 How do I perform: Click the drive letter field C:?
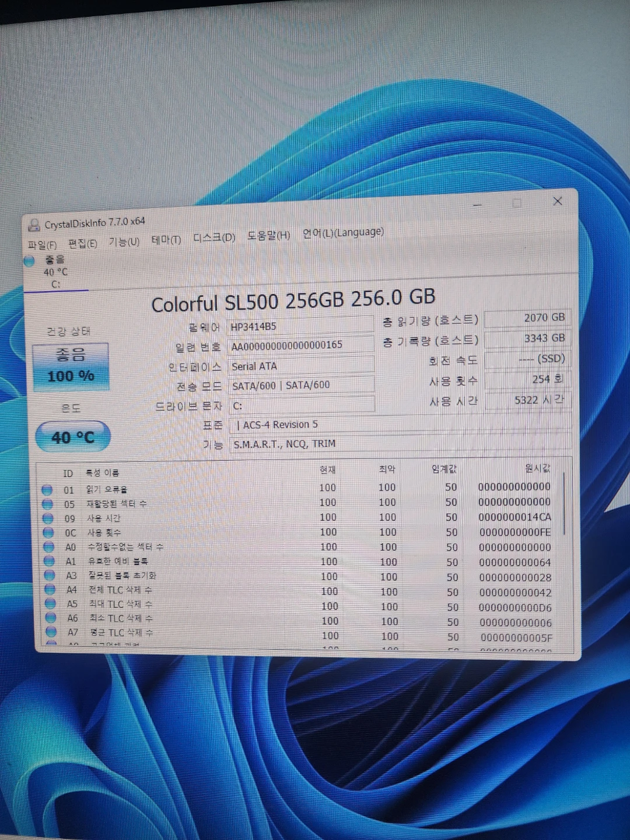[302, 405]
